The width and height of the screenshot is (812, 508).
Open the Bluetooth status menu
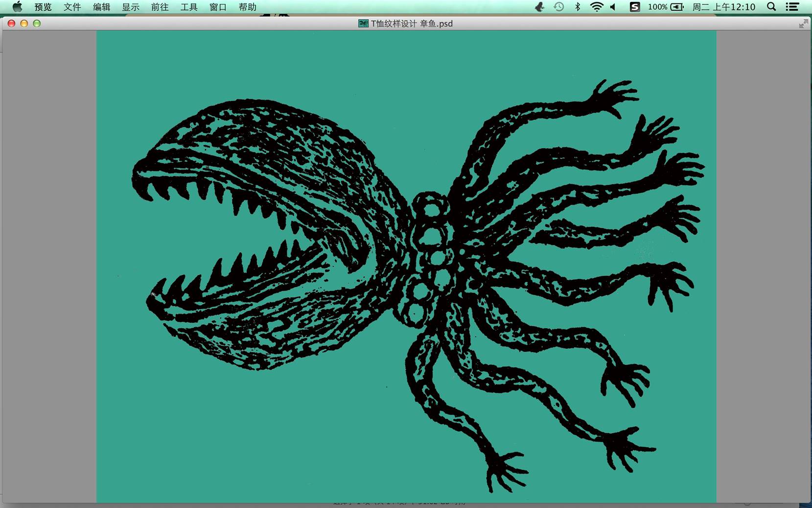(578, 7)
